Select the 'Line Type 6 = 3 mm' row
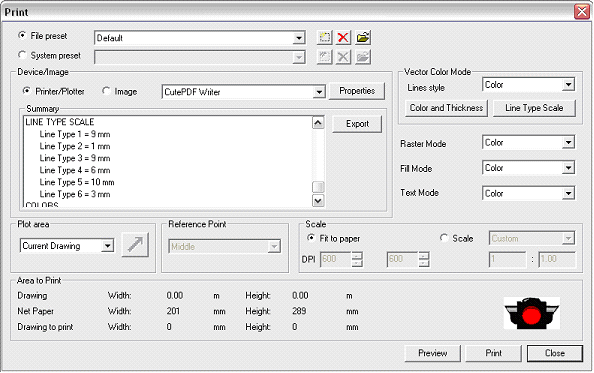 click(x=75, y=194)
